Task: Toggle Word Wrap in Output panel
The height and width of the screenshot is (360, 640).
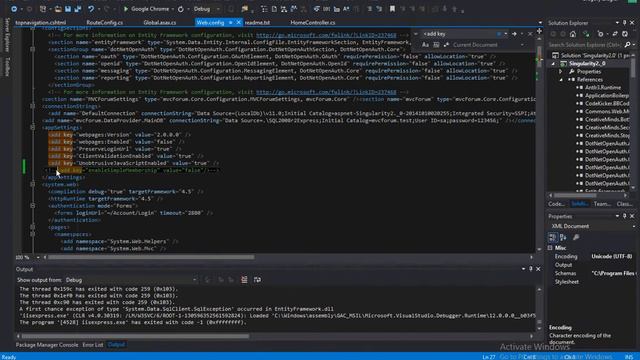Action: click(x=257, y=280)
